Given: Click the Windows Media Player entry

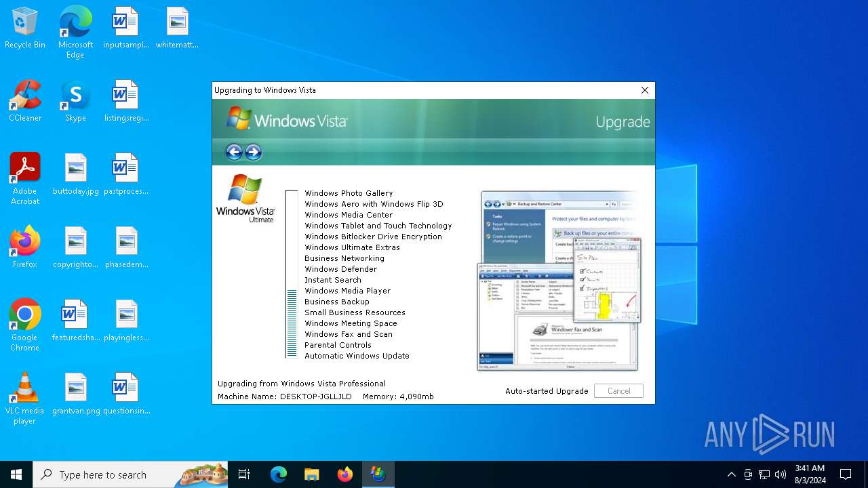Looking at the screenshot, I should coord(347,291).
